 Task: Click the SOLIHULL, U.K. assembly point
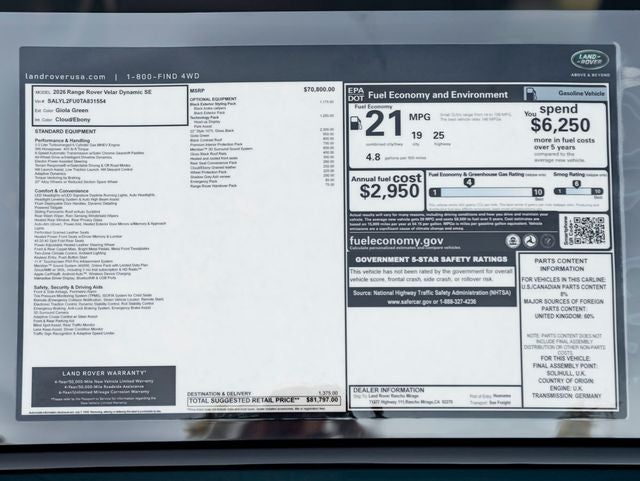tap(566, 373)
